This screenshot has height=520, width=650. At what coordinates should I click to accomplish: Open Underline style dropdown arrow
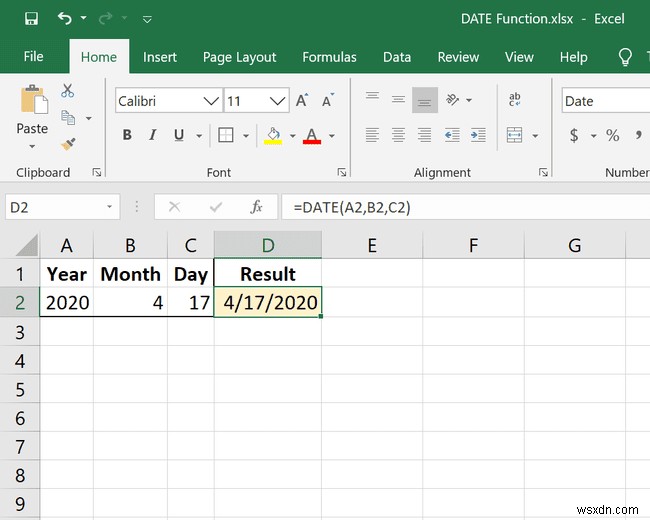199,136
